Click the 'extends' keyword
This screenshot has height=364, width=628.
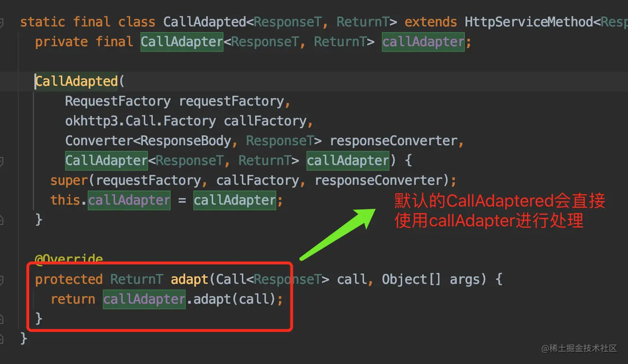(431, 22)
